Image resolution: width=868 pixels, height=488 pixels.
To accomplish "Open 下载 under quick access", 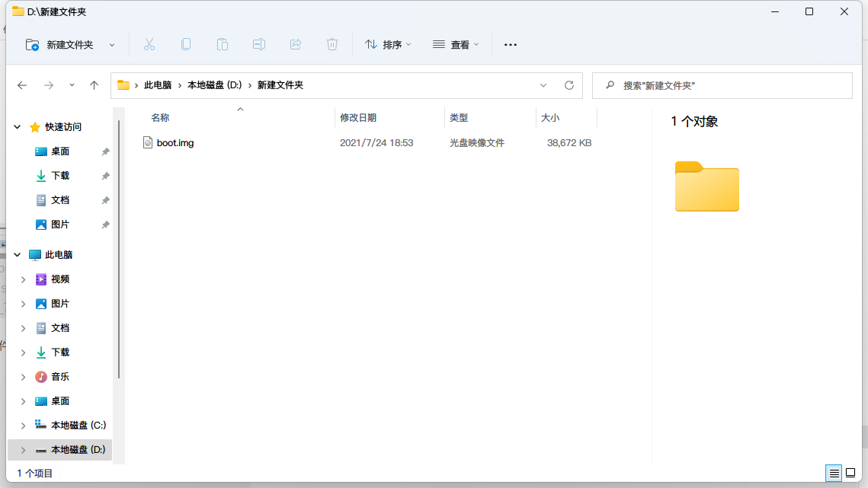I will tap(59, 176).
